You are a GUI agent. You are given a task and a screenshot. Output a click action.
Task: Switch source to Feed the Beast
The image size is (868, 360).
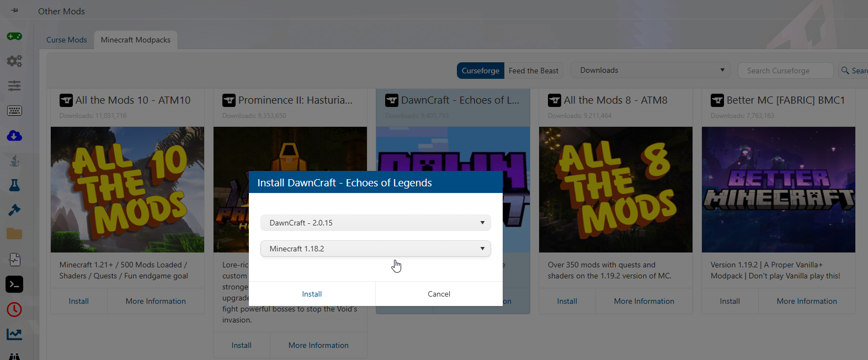click(533, 71)
